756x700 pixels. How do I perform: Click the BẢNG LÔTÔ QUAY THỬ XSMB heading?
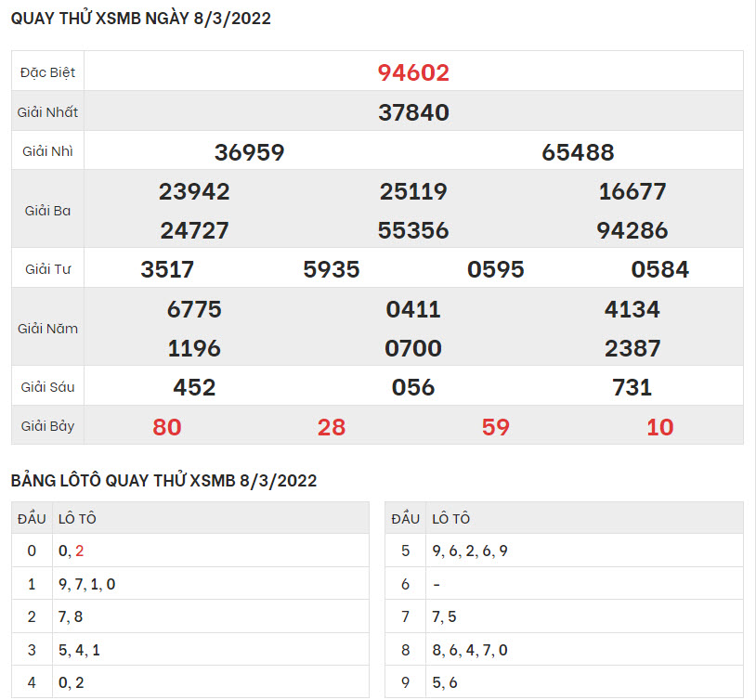tap(164, 480)
